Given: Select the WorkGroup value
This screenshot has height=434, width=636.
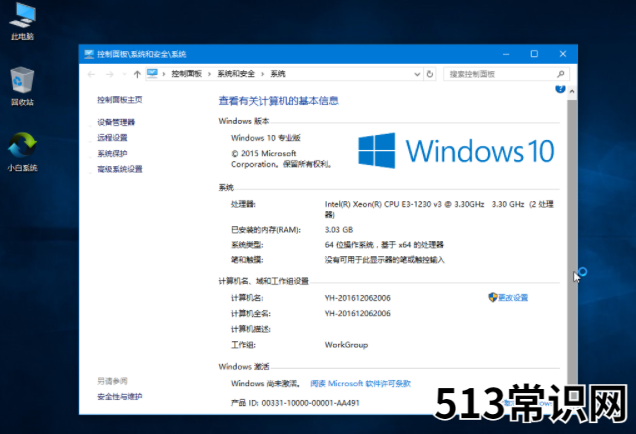Looking at the screenshot, I should (346, 345).
